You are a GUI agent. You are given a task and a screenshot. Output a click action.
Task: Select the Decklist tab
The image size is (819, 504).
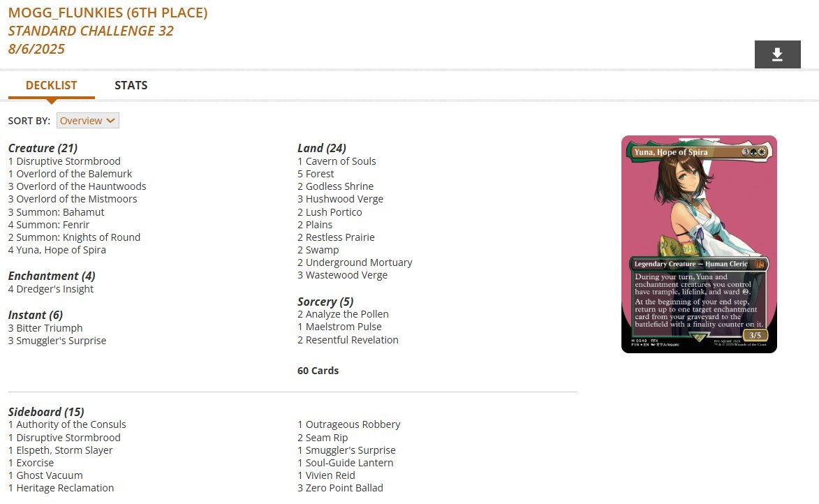tap(51, 85)
